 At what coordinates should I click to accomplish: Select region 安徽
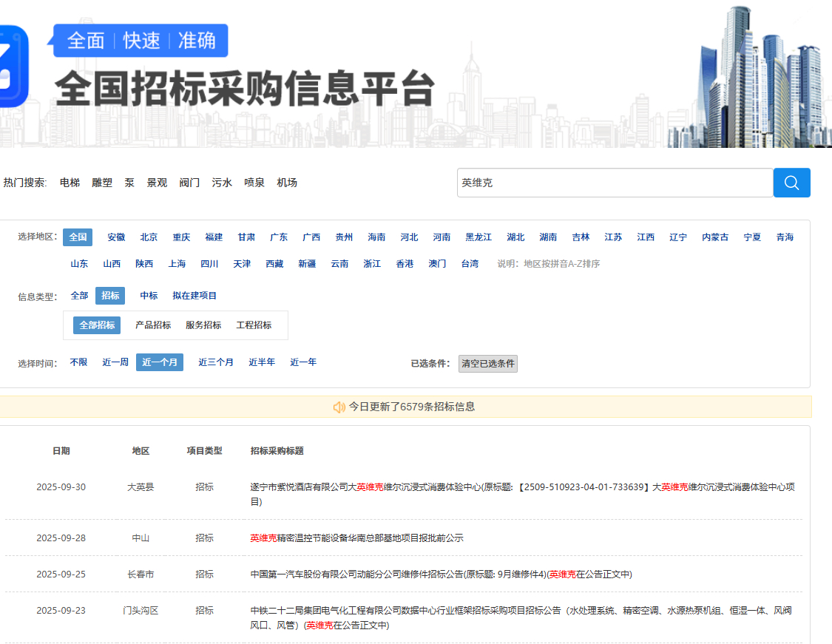click(x=116, y=237)
